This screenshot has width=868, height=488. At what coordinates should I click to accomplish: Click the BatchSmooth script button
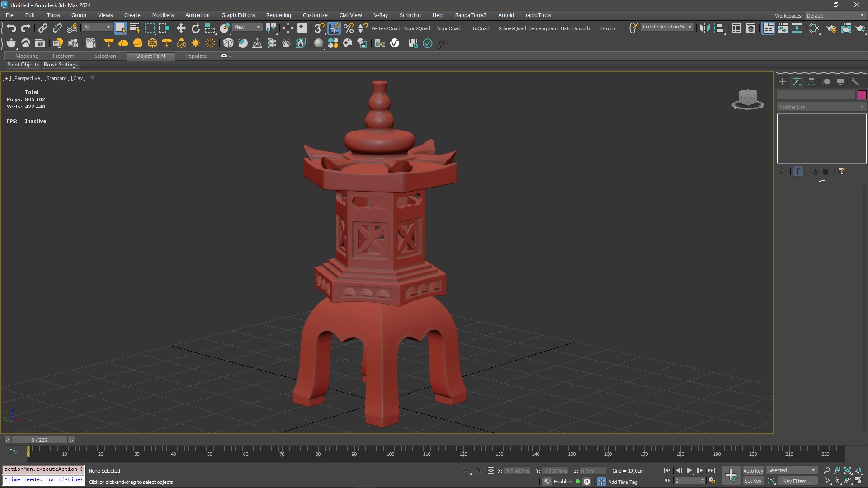point(575,28)
